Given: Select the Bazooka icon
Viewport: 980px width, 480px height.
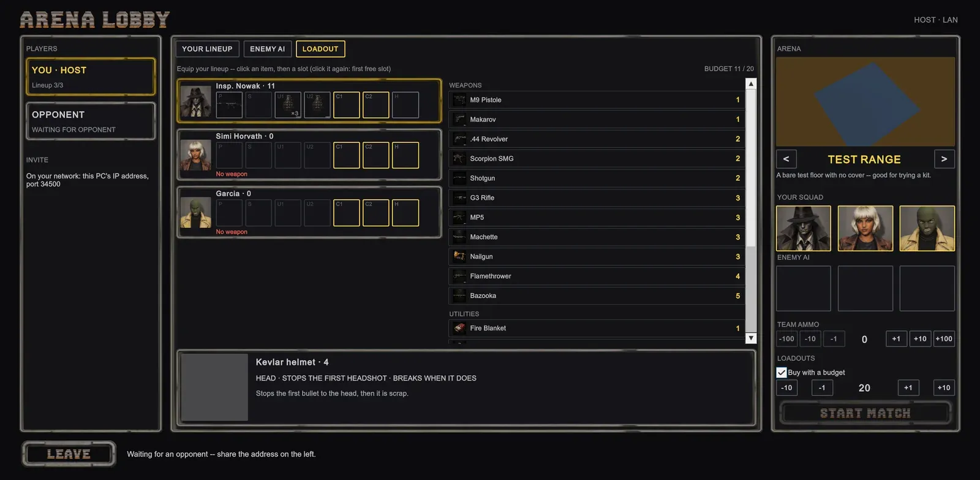Looking at the screenshot, I should pyautogui.click(x=459, y=296).
